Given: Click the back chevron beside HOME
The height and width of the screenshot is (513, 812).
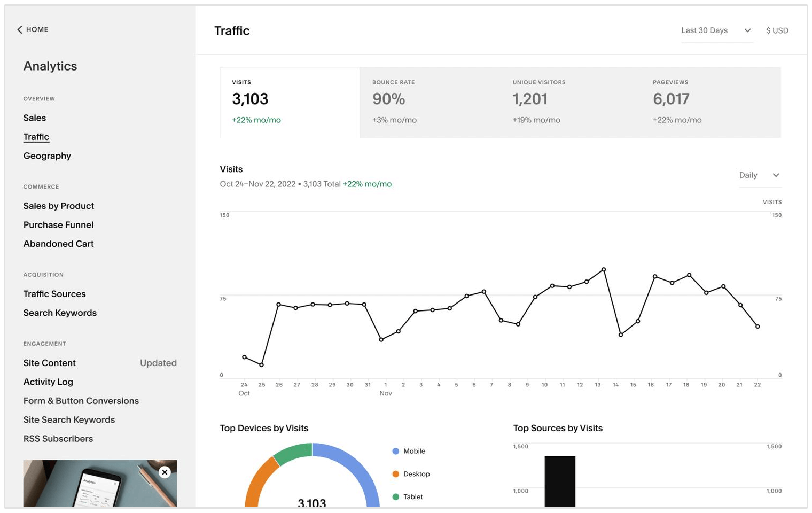Looking at the screenshot, I should pyautogui.click(x=20, y=30).
